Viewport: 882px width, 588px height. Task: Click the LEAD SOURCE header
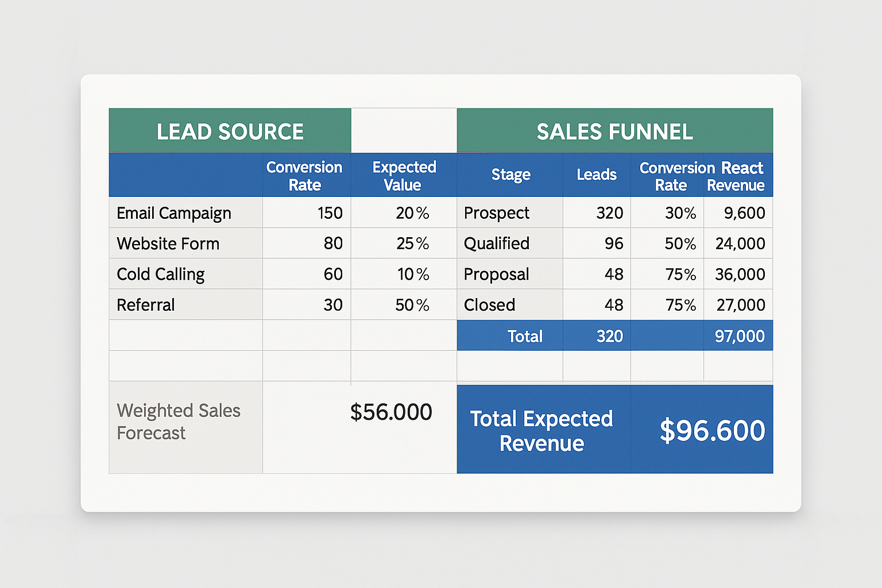point(230,131)
